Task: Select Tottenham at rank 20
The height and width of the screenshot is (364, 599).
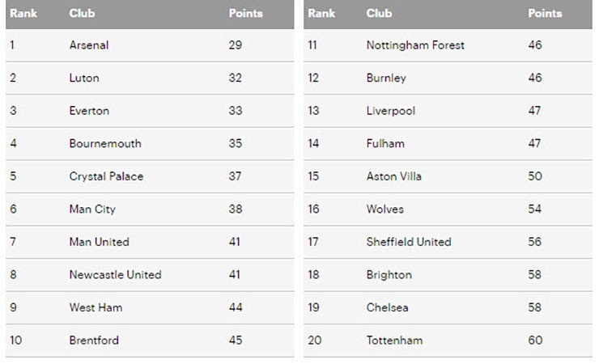Action: (x=394, y=341)
